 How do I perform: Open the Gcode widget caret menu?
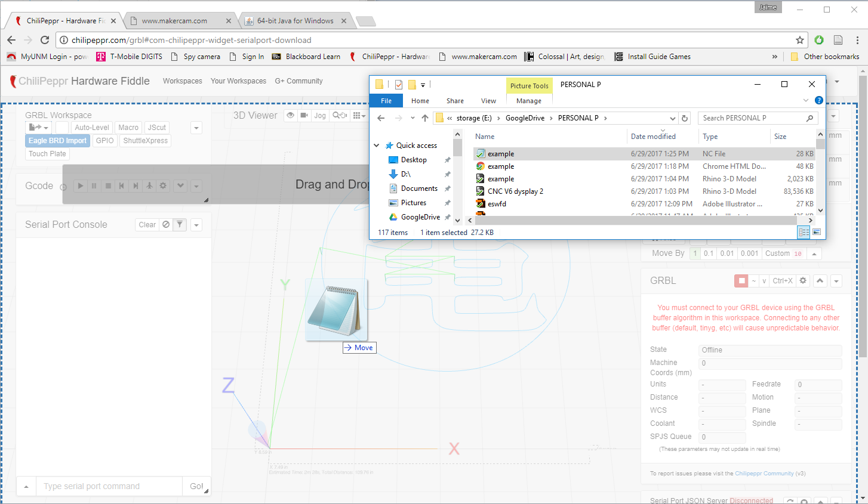(196, 186)
